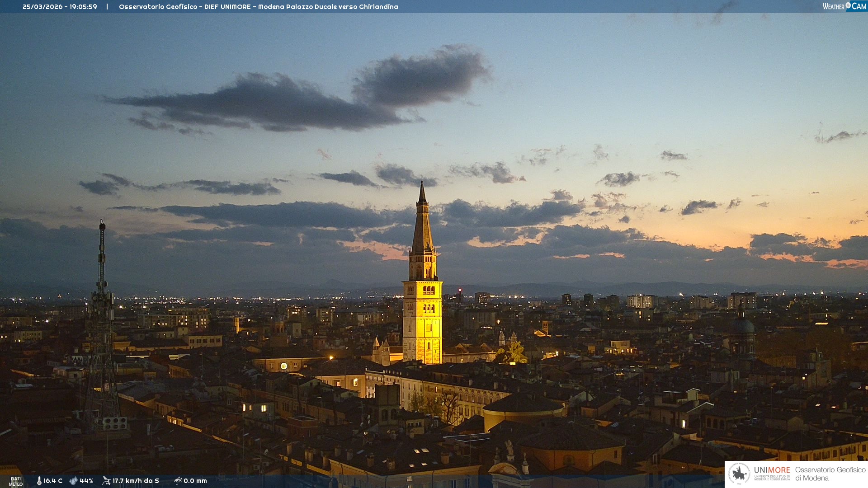868x488 pixels.
Task: Click the 44% humidity value
Action: (86, 481)
